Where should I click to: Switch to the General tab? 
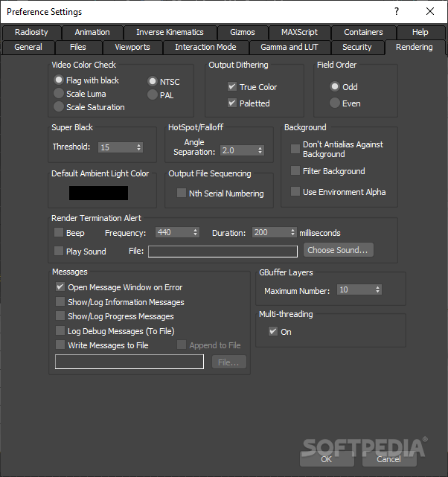(28, 47)
